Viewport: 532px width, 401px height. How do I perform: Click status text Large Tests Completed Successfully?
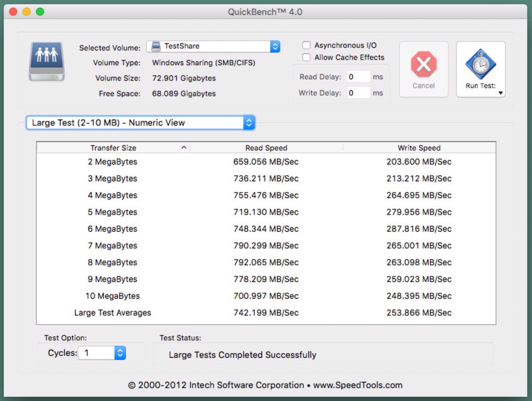(243, 355)
